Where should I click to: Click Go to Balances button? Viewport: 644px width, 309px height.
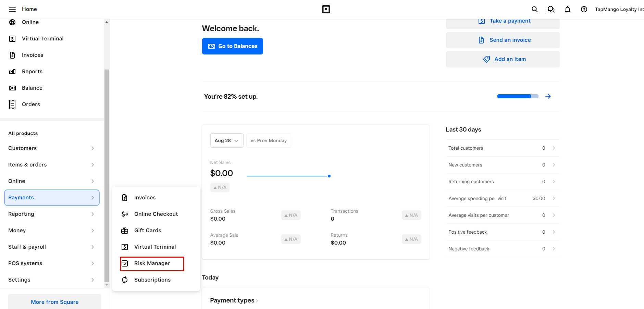point(233,46)
